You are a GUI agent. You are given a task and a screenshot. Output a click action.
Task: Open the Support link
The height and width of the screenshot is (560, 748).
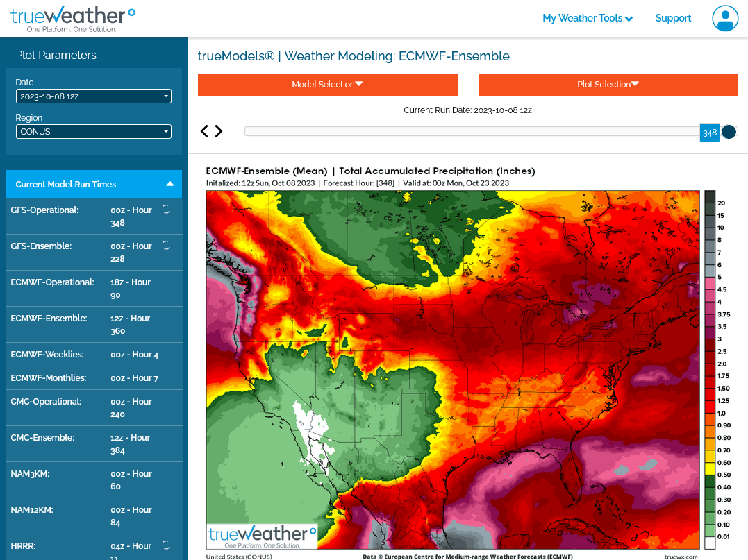pos(673,18)
